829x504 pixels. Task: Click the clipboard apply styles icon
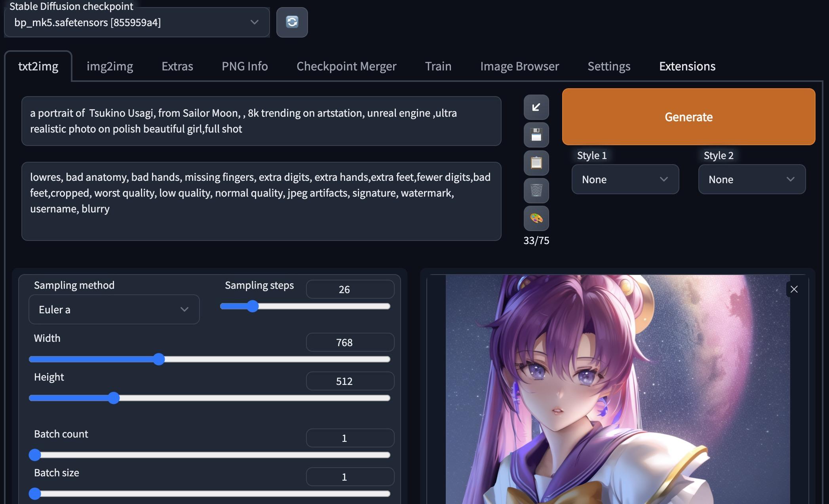click(536, 163)
